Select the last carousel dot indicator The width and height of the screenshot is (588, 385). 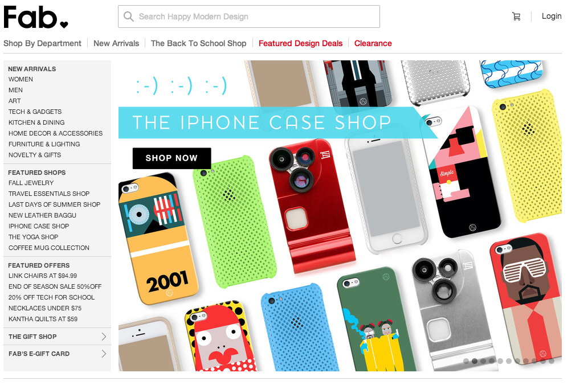click(552, 361)
